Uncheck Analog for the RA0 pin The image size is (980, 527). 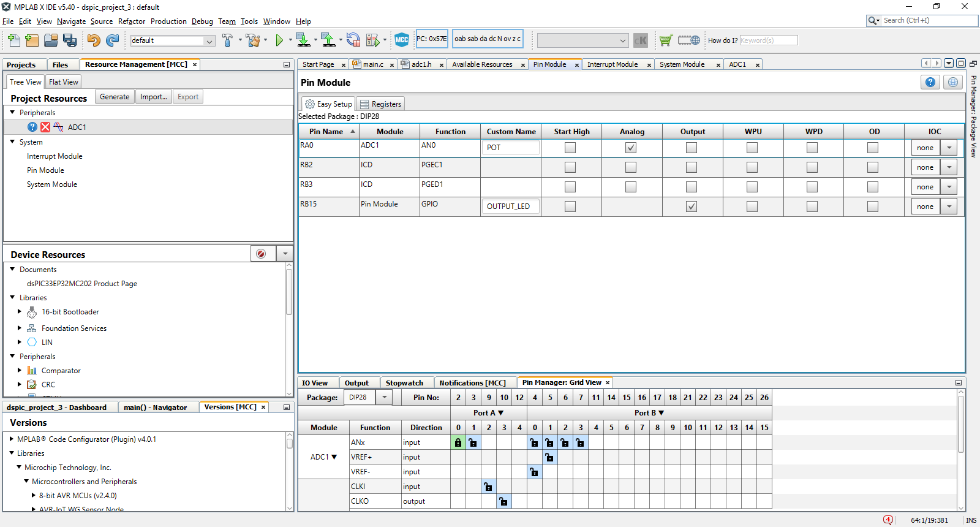point(631,148)
